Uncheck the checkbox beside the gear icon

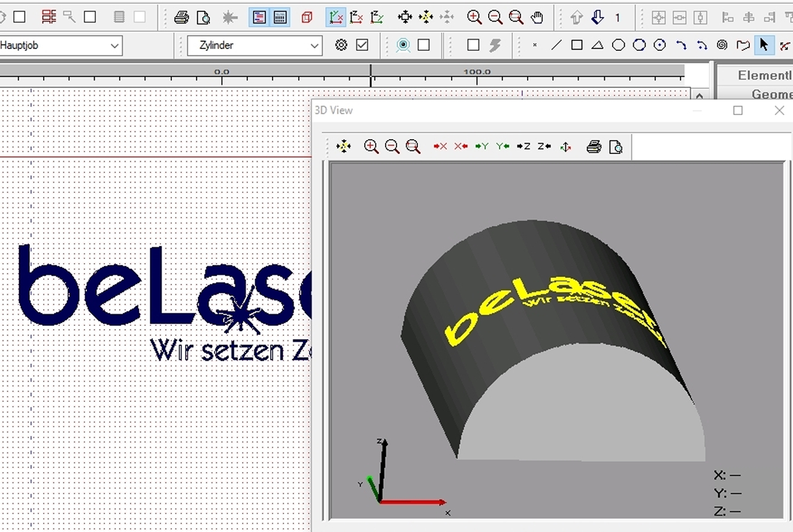coord(362,45)
